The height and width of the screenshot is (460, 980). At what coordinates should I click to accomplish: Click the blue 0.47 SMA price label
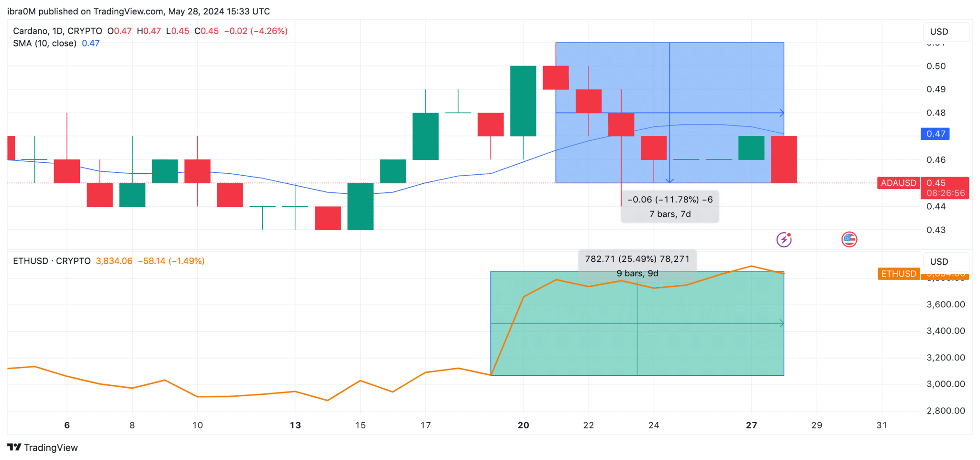click(935, 134)
